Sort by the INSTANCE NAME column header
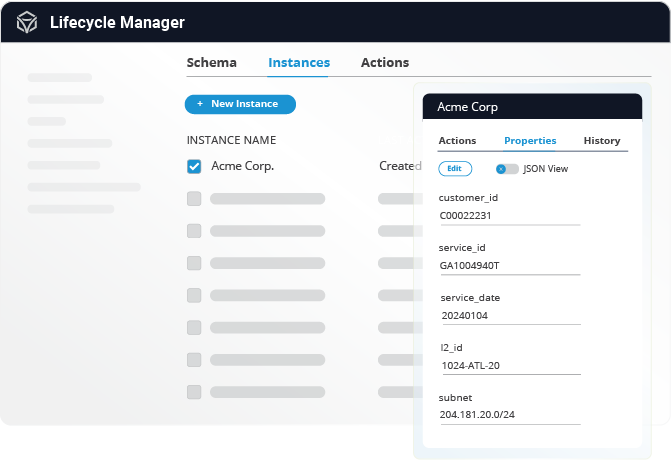The image size is (671, 460). click(x=231, y=140)
